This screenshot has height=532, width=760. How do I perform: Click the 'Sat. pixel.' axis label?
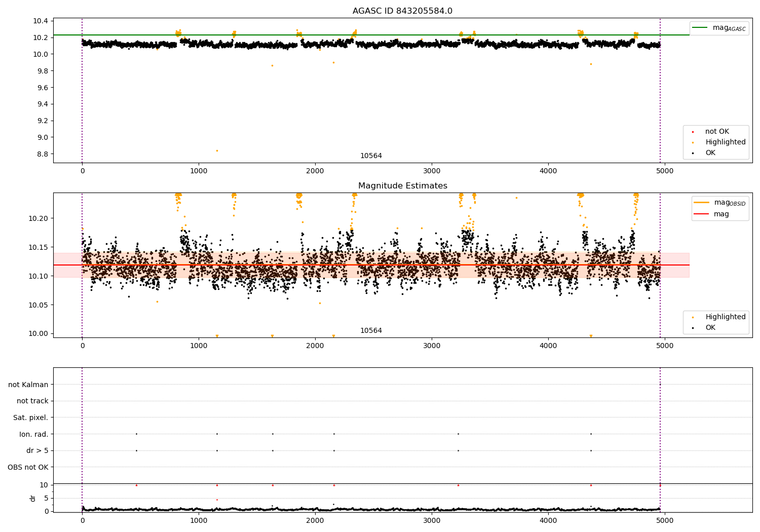point(31,418)
